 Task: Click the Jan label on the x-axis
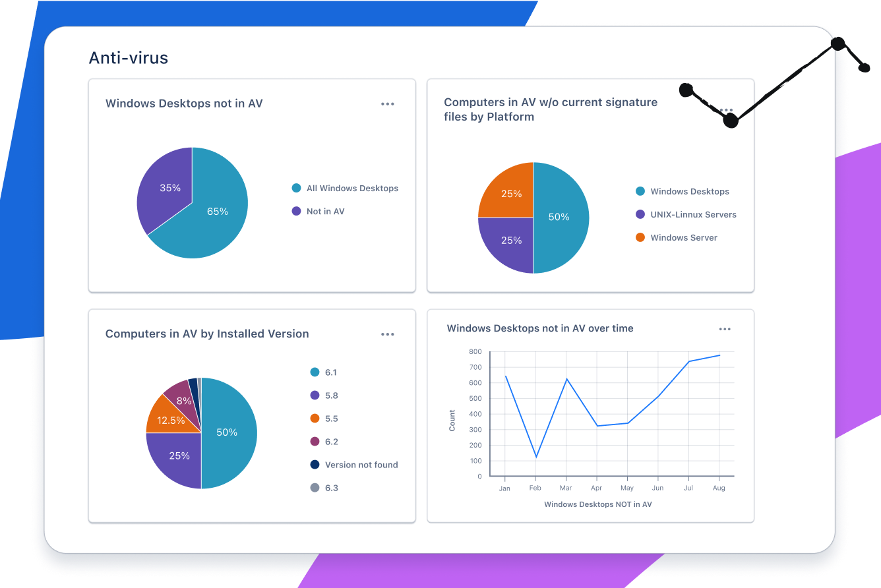click(x=504, y=488)
